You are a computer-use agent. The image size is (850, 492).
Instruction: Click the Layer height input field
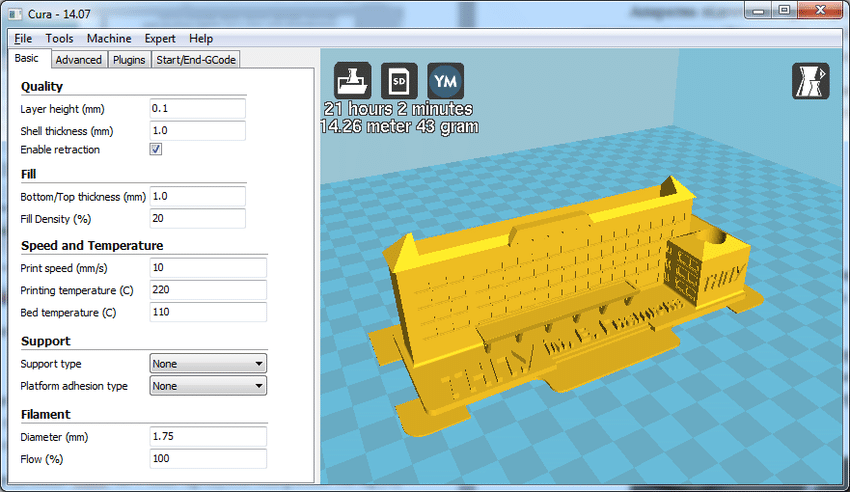197,108
